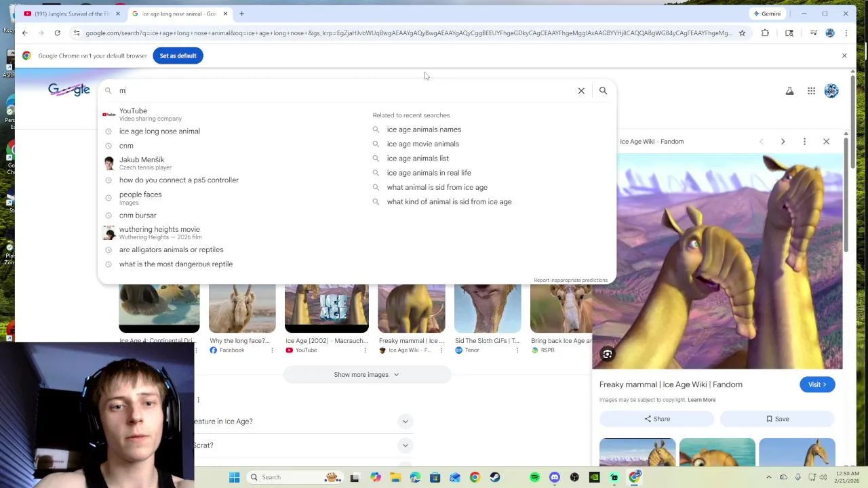Open the Google apps grid
The image size is (868, 488).
[x=811, y=90]
